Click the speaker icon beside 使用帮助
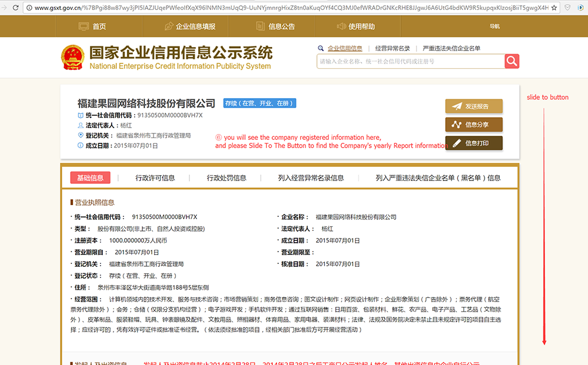 (x=341, y=26)
